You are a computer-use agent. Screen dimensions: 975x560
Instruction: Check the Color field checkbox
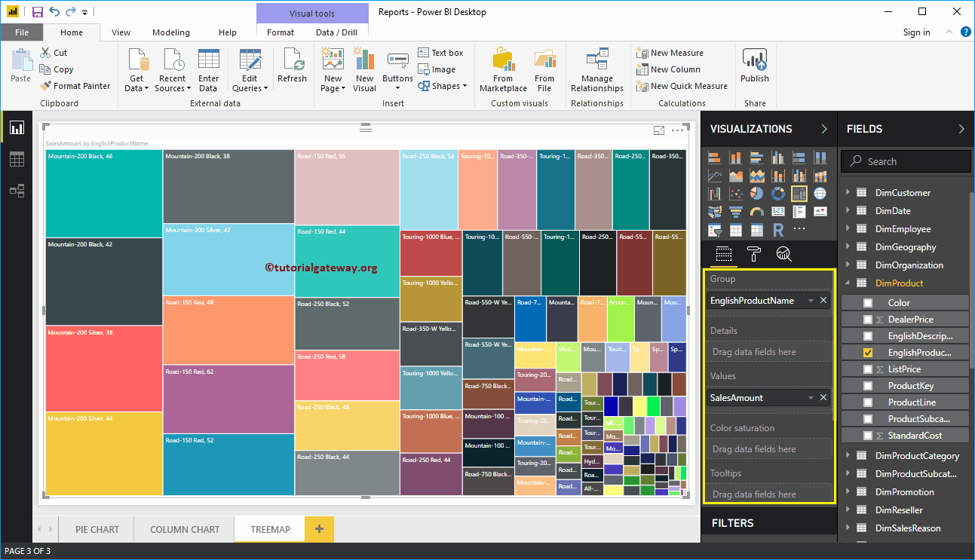click(868, 303)
